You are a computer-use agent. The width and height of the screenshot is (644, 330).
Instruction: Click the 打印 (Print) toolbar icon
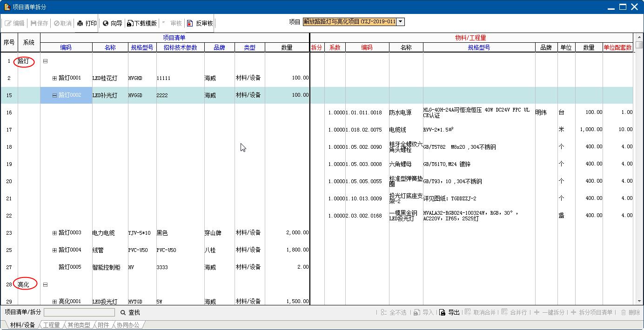(80, 23)
